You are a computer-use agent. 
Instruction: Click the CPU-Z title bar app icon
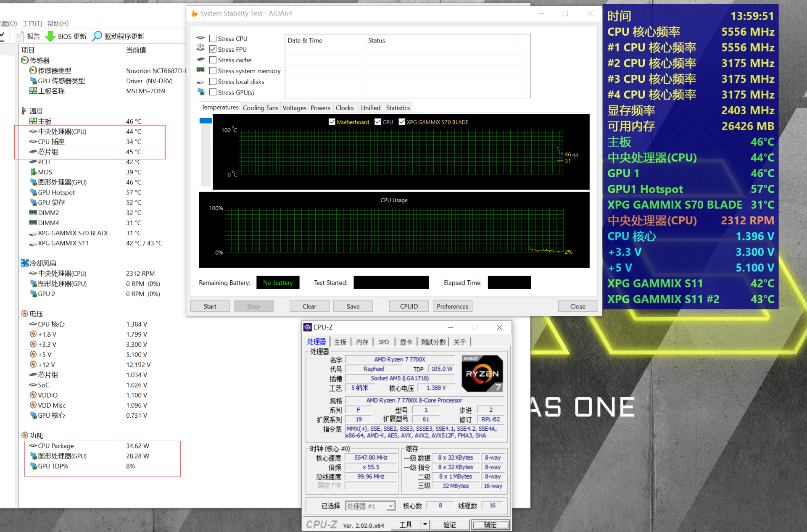coord(308,327)
